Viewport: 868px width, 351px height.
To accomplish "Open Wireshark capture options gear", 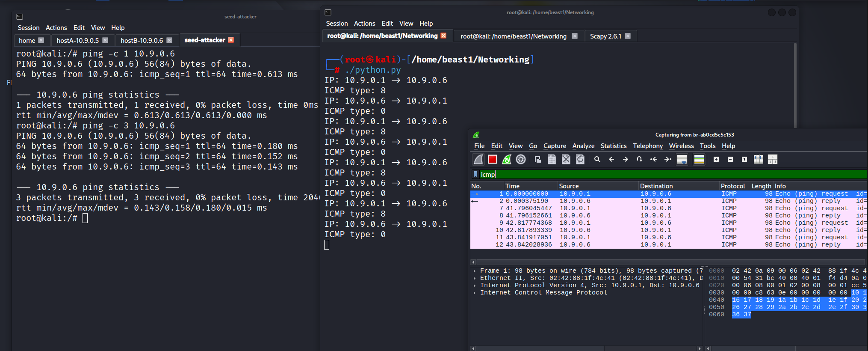I will 521,159.
